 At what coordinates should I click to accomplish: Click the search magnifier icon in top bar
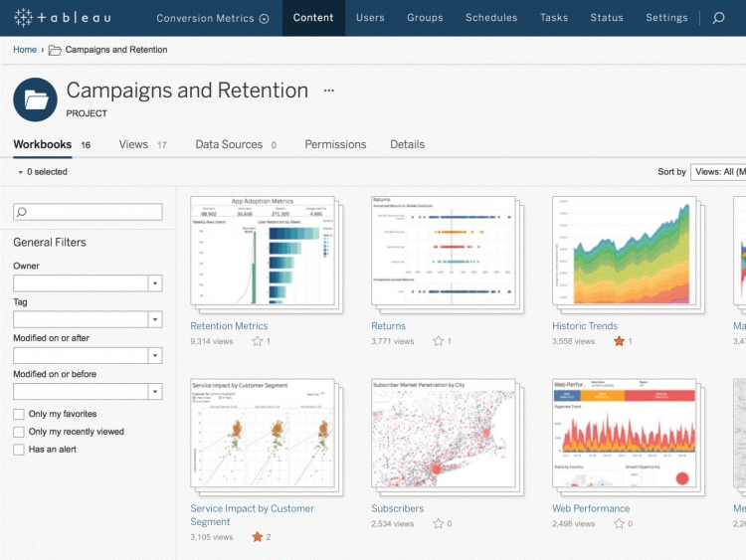718,18
